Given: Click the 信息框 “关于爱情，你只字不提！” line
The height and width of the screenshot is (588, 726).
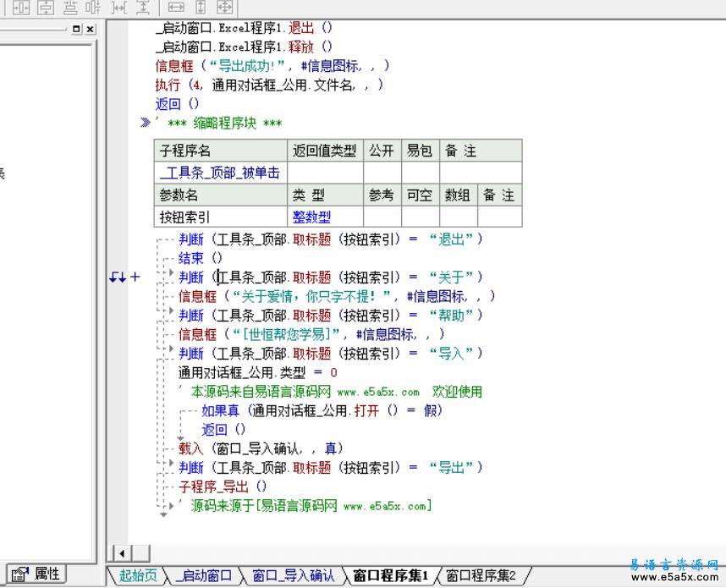Looking at the screenshot, I should [x=337, y=296].
